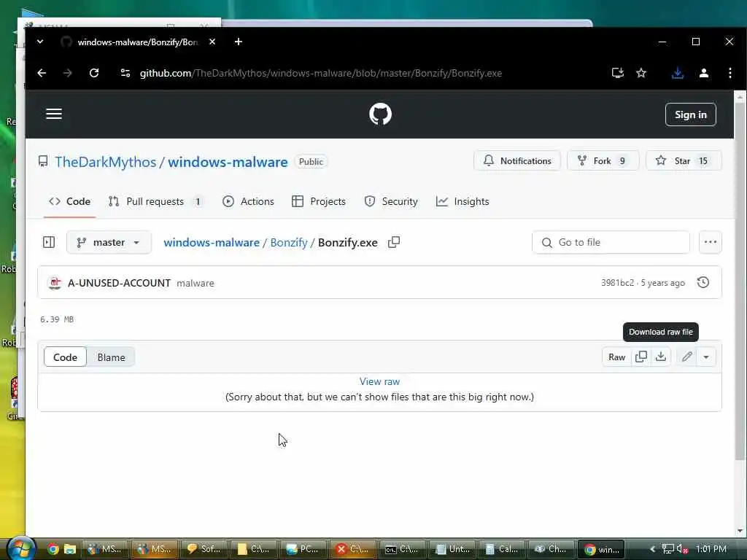747x560 pixels.
Task: Copy raw file contents icon
Action: point(640,357)
